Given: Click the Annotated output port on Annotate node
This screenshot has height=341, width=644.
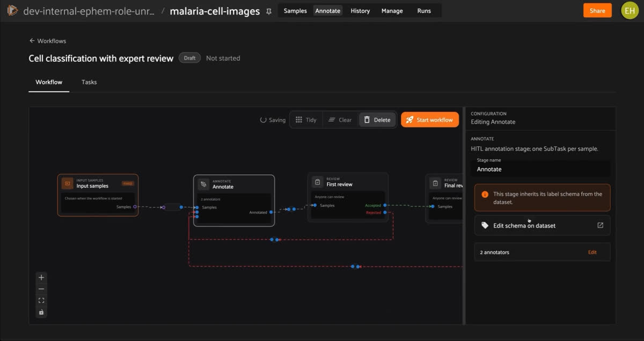Looking at the screenshot, I should pos(271,212).
